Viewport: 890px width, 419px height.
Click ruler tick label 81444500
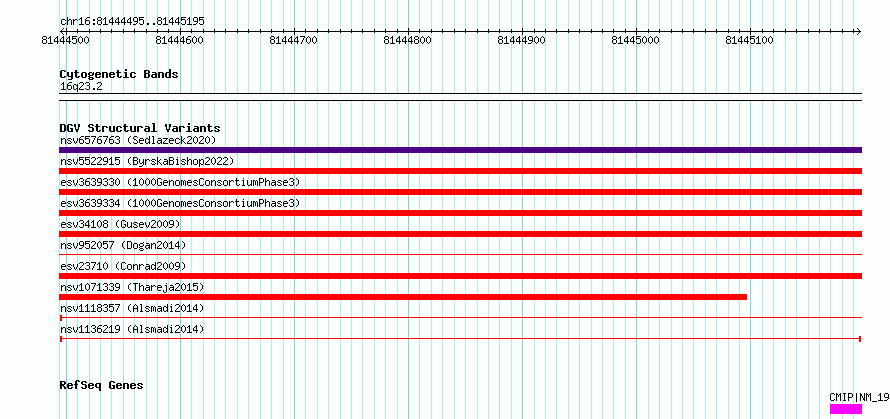tap(65, 40)
